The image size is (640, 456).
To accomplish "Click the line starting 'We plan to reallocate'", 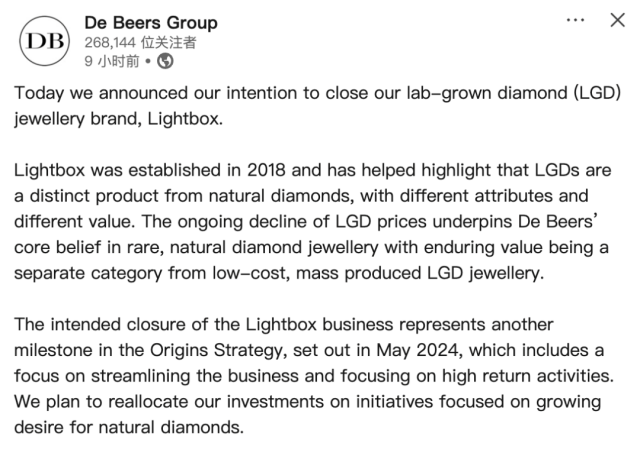I will (308, 402).
